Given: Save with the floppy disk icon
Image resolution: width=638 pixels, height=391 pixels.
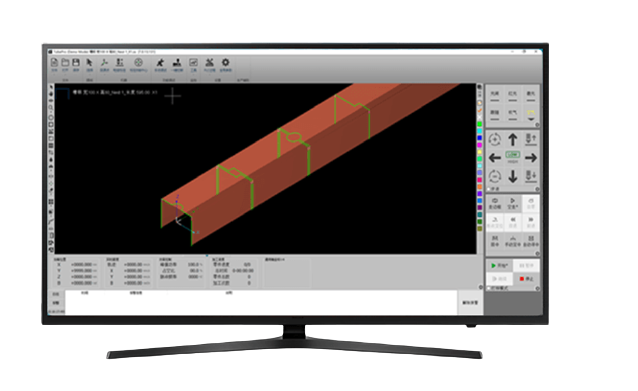Looking at the screenshot, I should [76, 63].
